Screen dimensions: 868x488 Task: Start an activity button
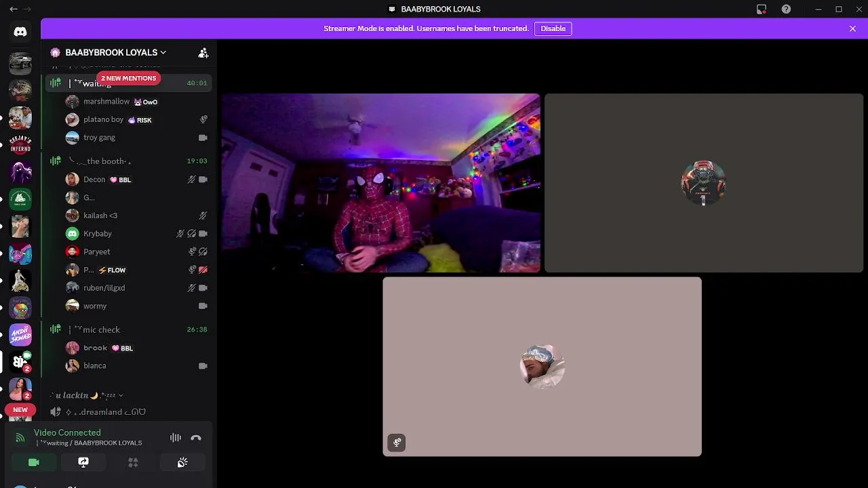click(133, 462)
